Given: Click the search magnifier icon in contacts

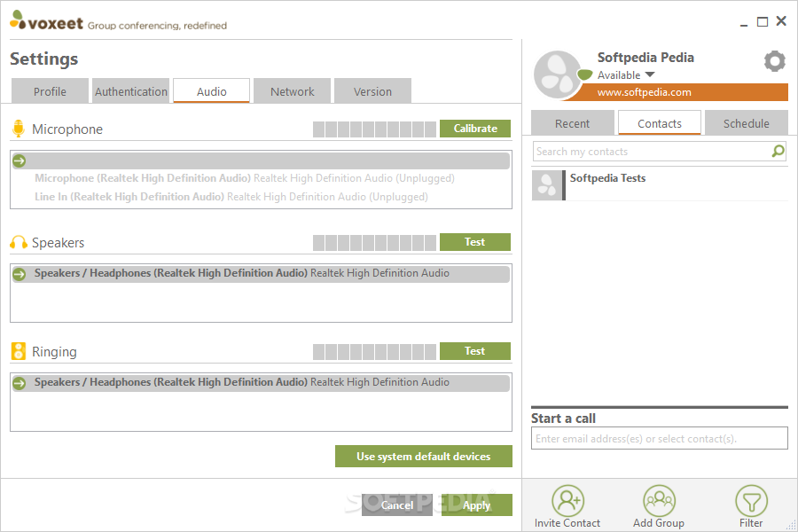Looking at the screenshot, I should pos(778,151).
